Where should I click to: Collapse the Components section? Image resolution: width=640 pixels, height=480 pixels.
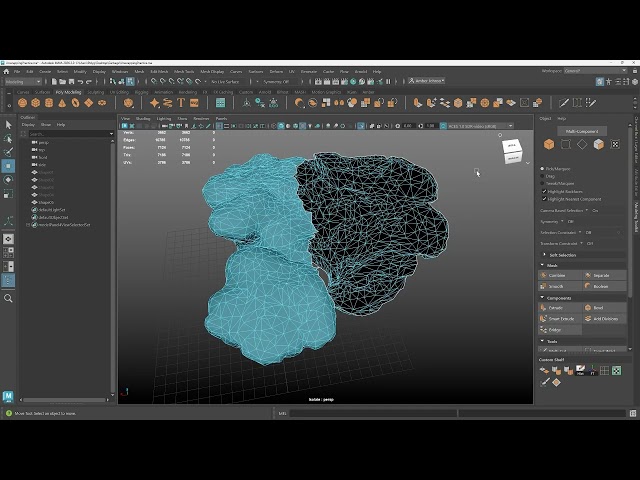click(x=542, y=298)
